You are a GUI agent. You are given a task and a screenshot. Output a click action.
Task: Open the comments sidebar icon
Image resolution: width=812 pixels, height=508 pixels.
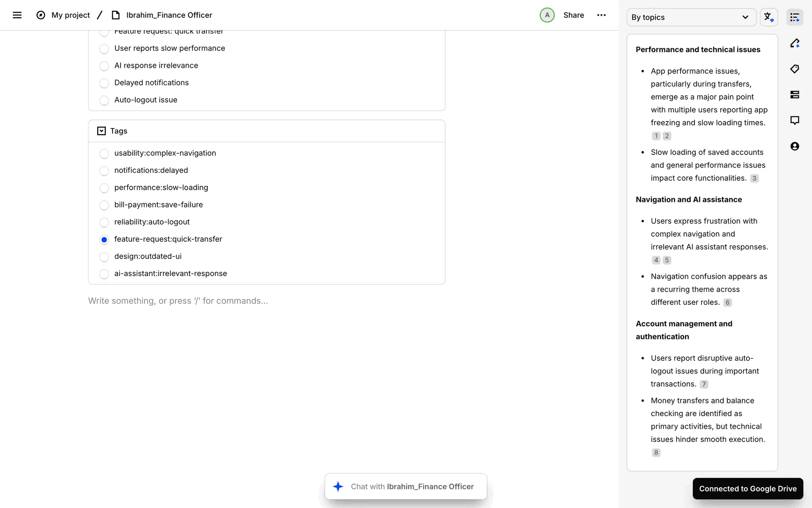(x=795, y=121)
